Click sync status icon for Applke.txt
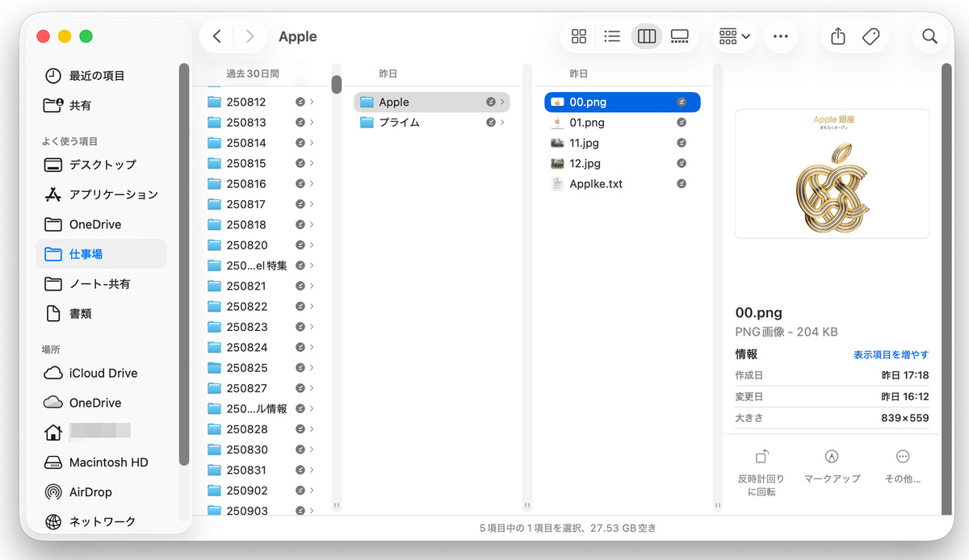This screenshot has width=969, height=560. [682, 184]
